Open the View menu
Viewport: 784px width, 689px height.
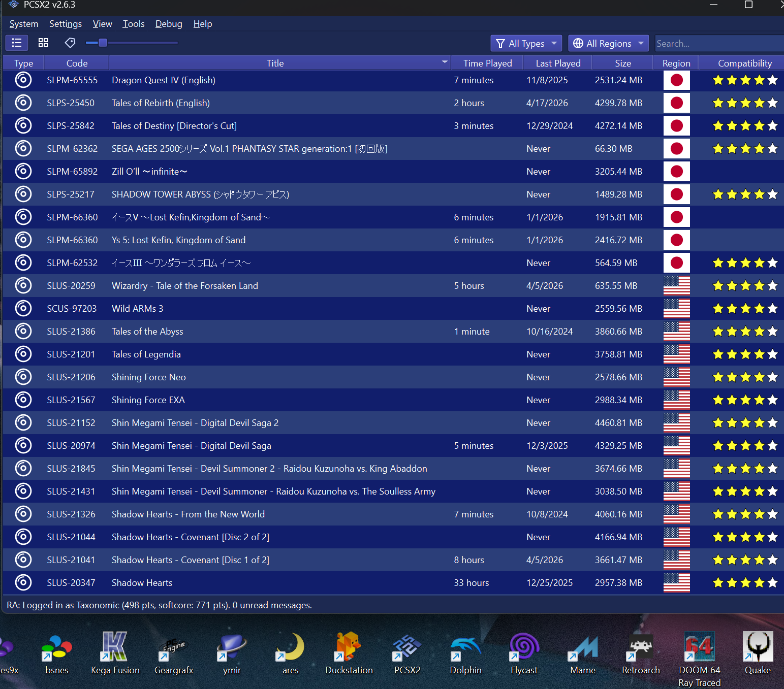[x=103, y=24]
